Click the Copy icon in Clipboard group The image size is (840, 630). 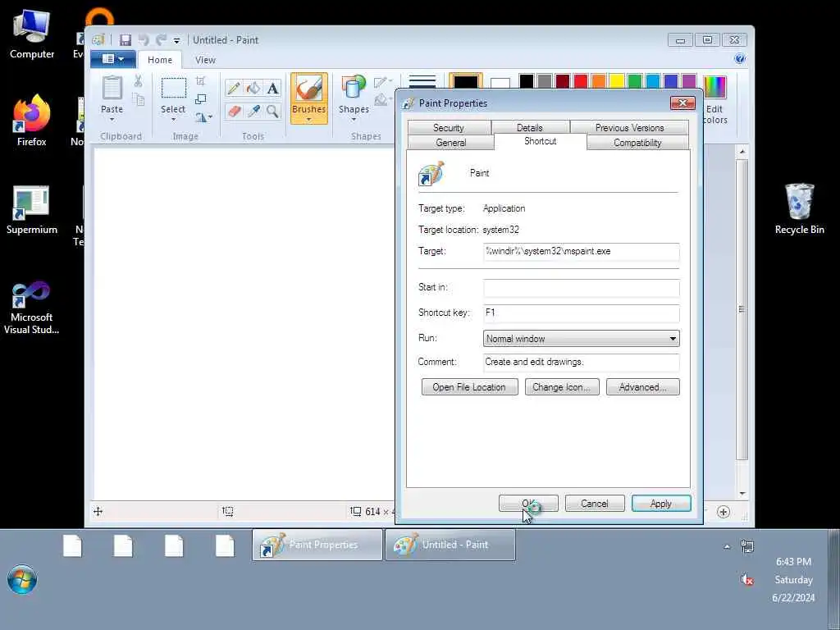138,99
